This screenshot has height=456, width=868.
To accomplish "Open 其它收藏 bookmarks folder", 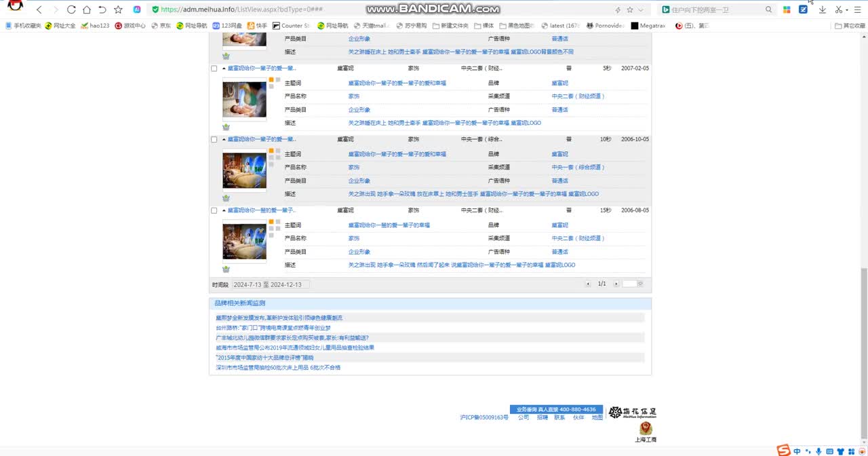I will pyautogui.click(x=850, y=26).
